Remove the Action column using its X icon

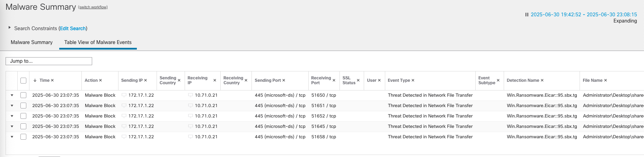pyautogui.click(x=100, y=80)
